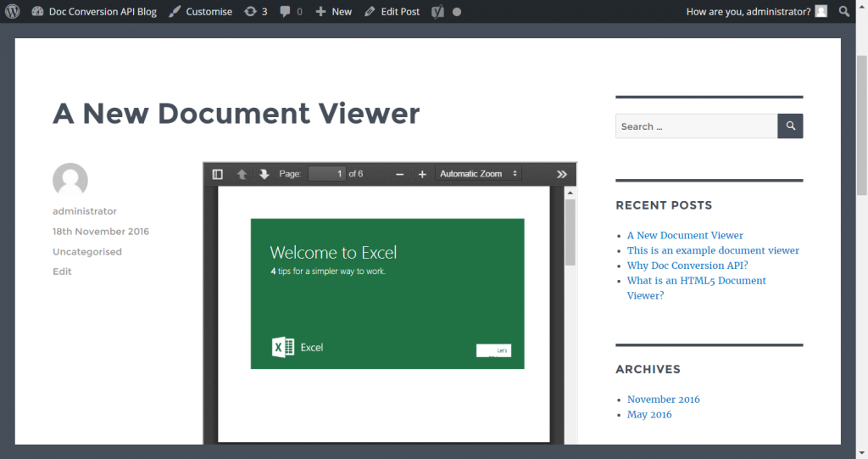Click the administrator avatar in admin bar
This screenshot has height=459, width=868.
[821, 11]
